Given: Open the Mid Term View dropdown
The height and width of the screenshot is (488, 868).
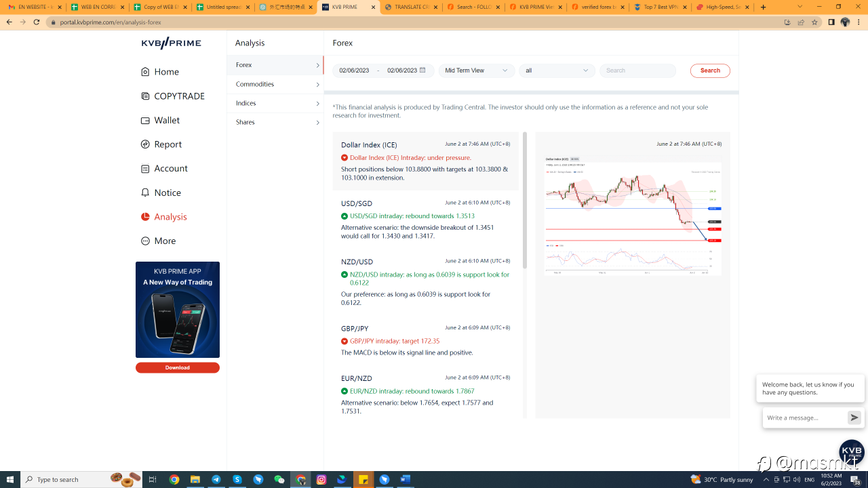Looking at the screenshot, I should 477,70.
